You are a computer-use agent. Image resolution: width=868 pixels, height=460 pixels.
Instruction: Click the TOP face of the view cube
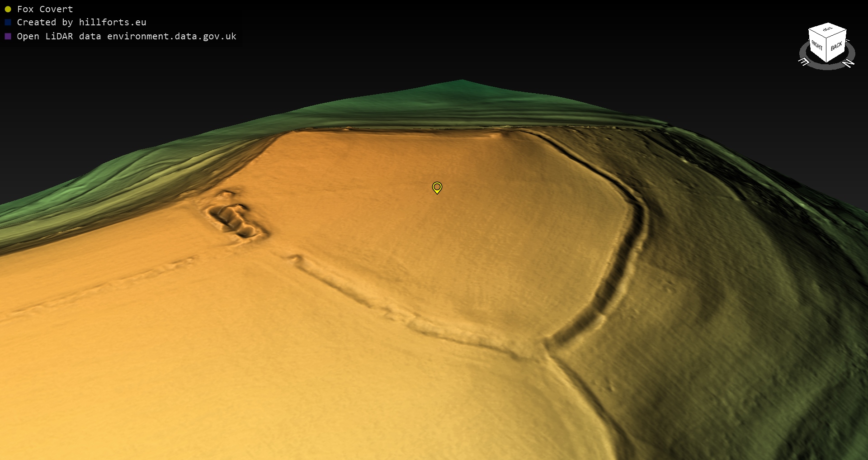(x=827, y=30)
